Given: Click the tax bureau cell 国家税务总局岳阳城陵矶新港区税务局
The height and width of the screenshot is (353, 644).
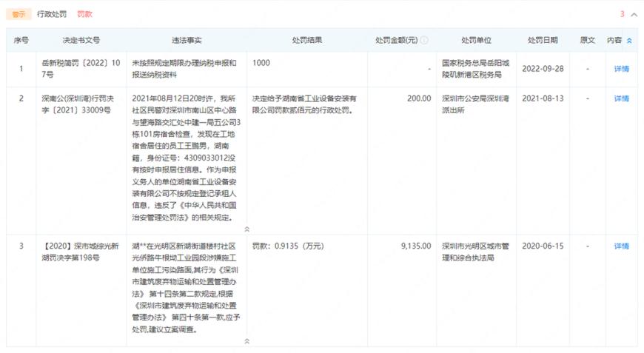Looking at the screenshot, I should pos(476,69).
